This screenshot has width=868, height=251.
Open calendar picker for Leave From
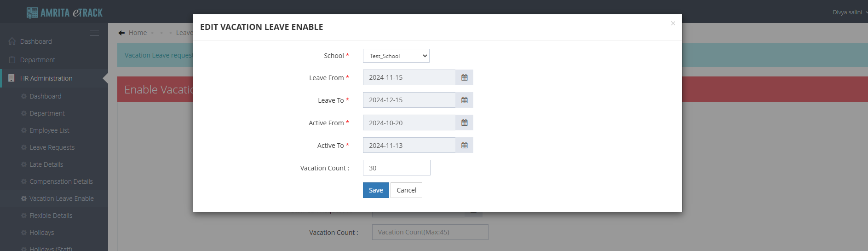coord(464,78)
